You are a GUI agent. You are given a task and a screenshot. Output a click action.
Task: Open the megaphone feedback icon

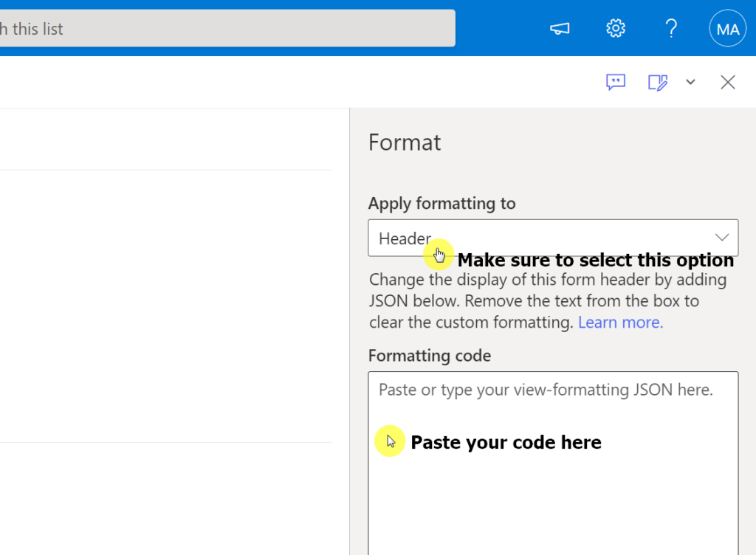(560, 29)
